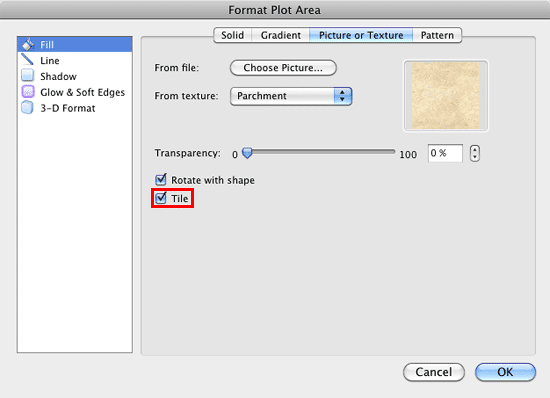
Task: Open the Line settings label
Action: tap(50, 61)
